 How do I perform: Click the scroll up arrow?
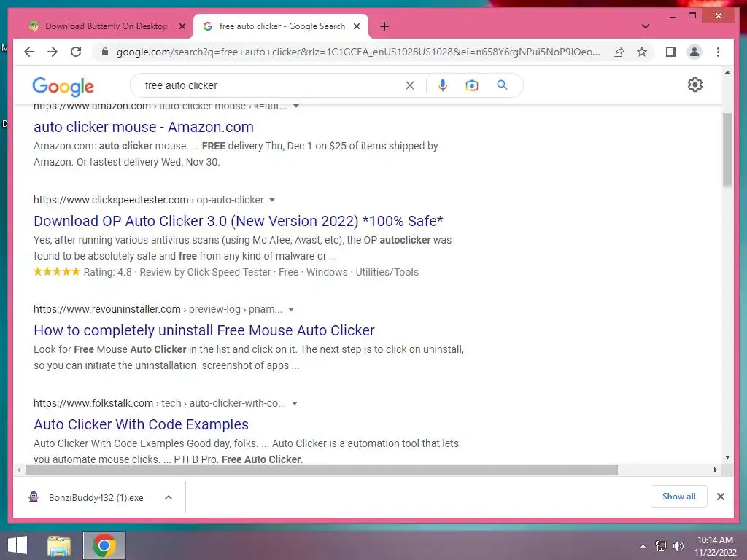[727, 72]
